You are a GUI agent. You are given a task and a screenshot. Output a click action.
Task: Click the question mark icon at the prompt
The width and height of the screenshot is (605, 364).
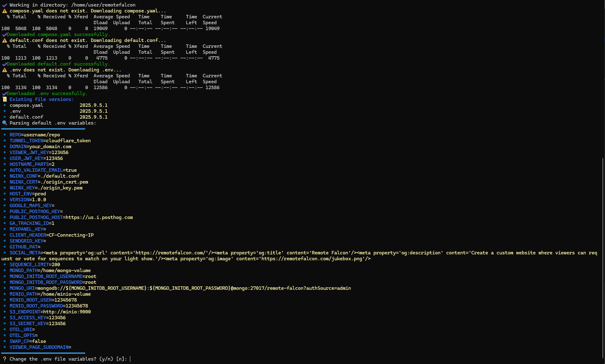[x=4, y=359]
